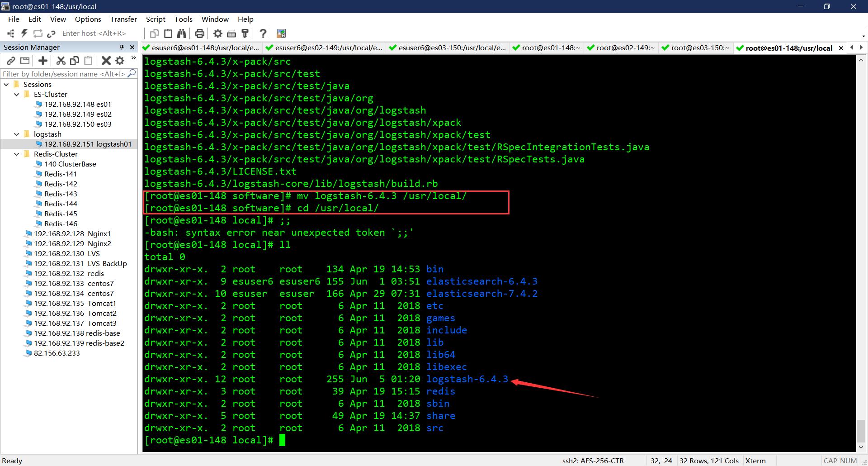Close the Session Manager panel
This screenshot has width=868, height=466.
(132, 47)
